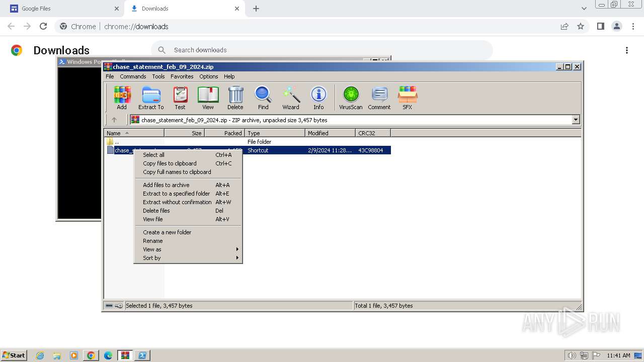Select the parent '..' folder row
The width and height of the screenshot is (644, 362).
248,142
